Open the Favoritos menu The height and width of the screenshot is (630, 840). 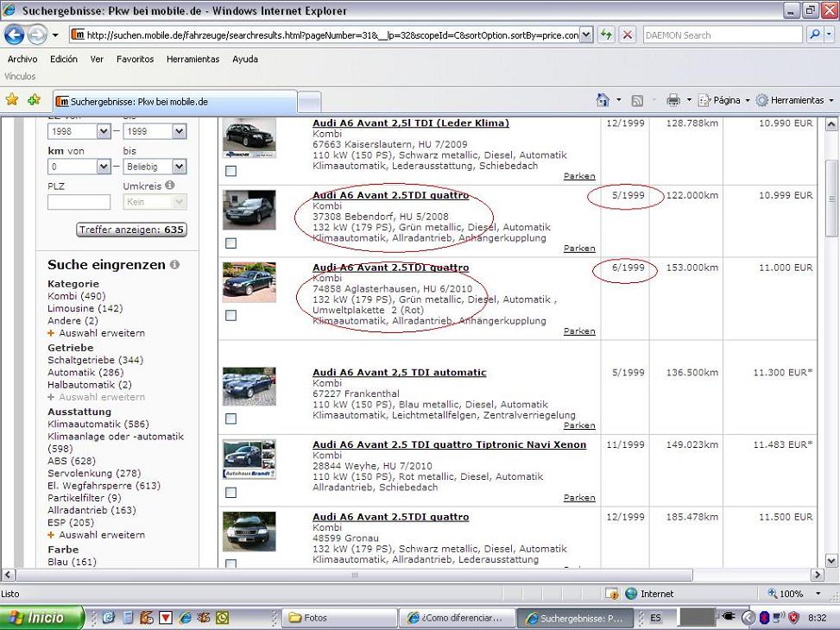tap(135, 59)
